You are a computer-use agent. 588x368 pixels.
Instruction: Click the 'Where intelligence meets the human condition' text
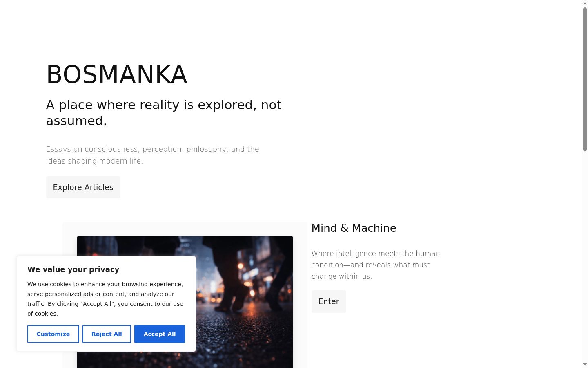pos(376,265)
